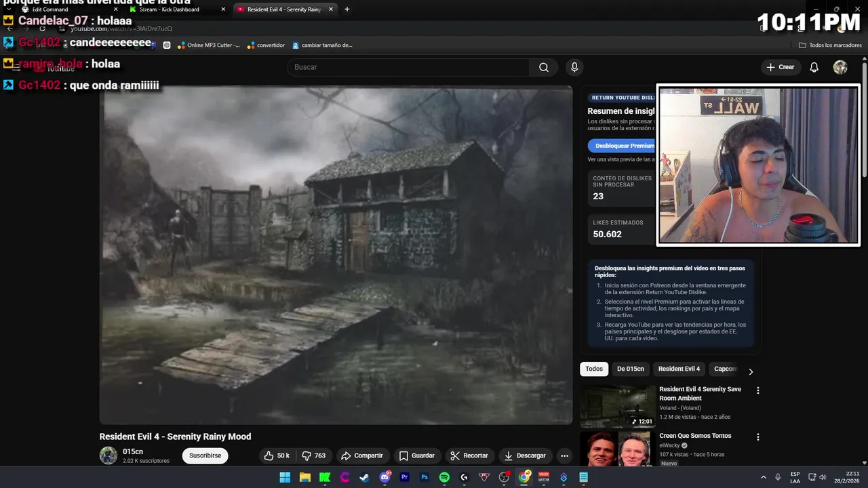
Task: Click the YouTube search magnifier button
Action: tap(544, 67)
